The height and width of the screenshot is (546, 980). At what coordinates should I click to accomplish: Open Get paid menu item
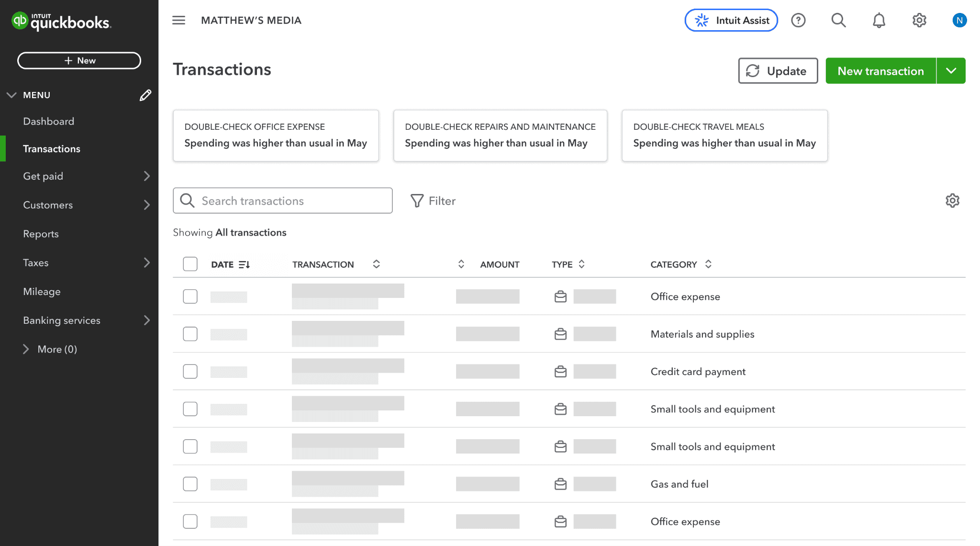43,176
